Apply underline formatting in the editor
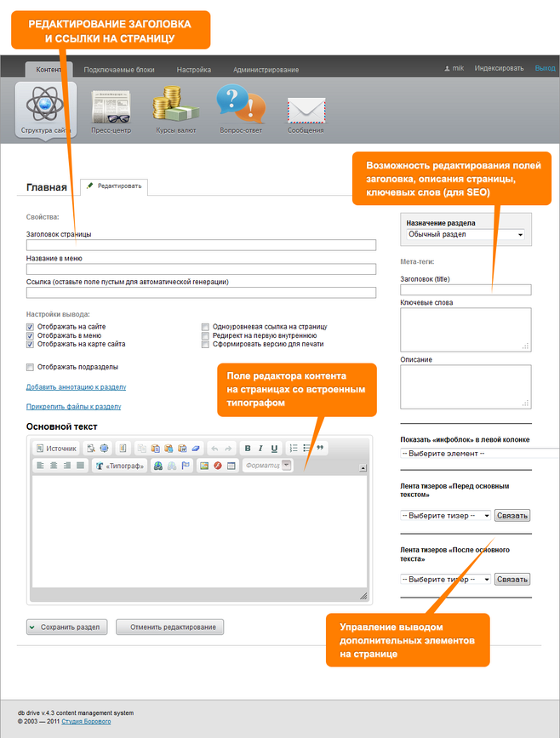This screenshot has height=738, width=560. pos(274,448)
